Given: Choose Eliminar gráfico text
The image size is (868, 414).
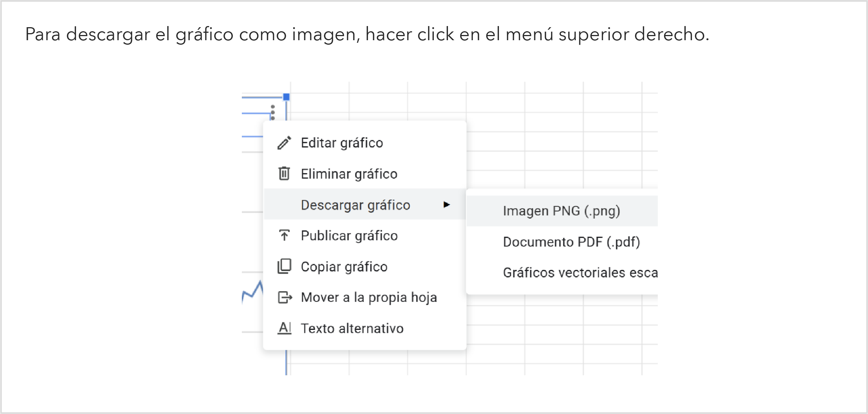Looking at the screenshot, I should [x=349, y=174].
